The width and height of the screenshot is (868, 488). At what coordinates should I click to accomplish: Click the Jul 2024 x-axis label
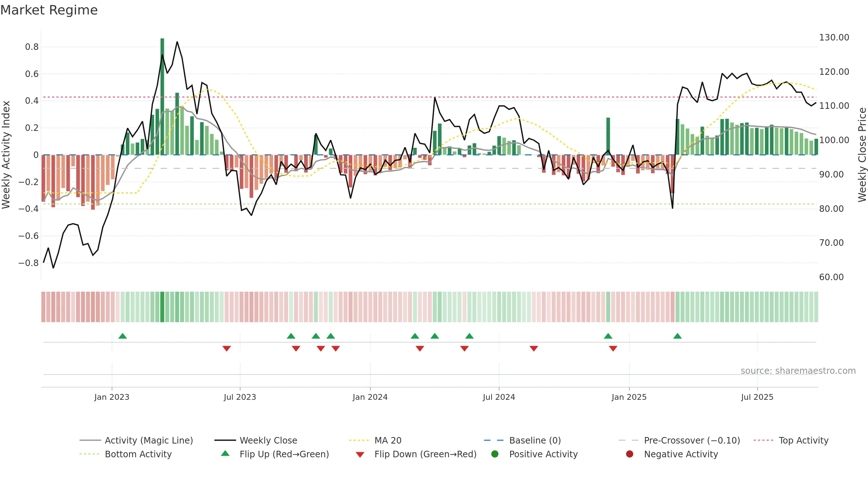(x=499, y=397)
